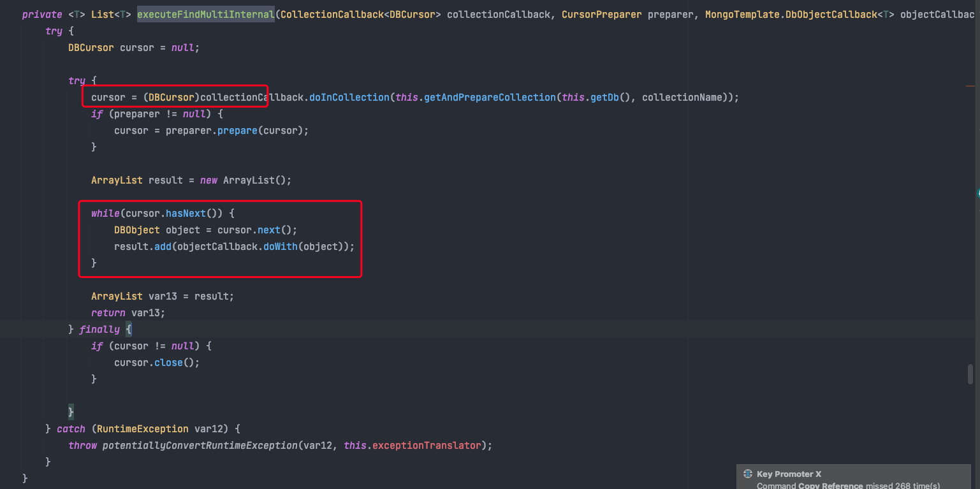
Task: Click the vertical scrollbar thumb
Action: click(x=970, y=374)
